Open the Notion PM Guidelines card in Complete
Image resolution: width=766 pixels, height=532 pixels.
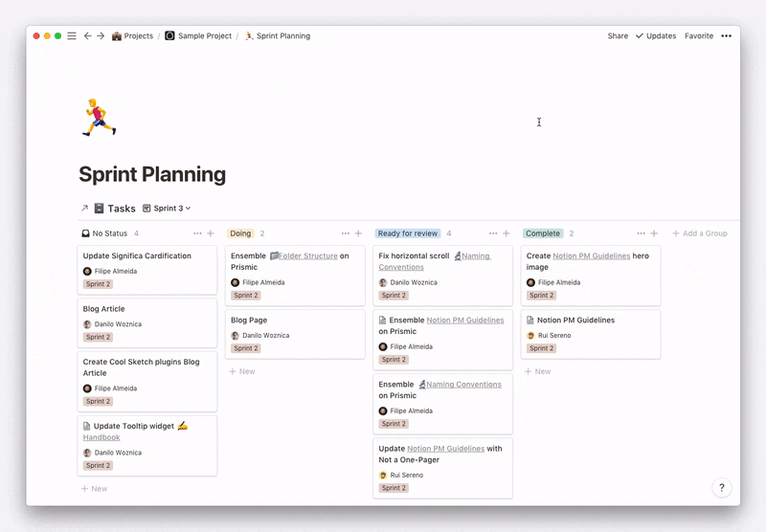tap(591, 334)
